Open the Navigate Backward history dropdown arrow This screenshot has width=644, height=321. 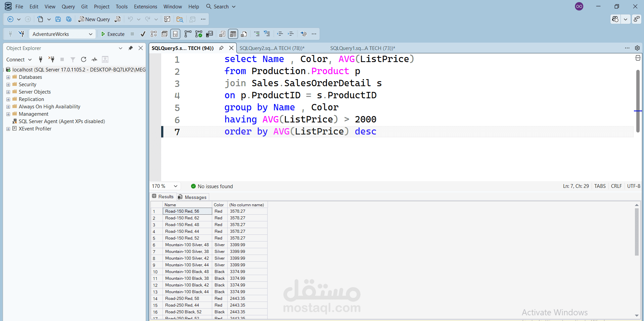(19, 19)
